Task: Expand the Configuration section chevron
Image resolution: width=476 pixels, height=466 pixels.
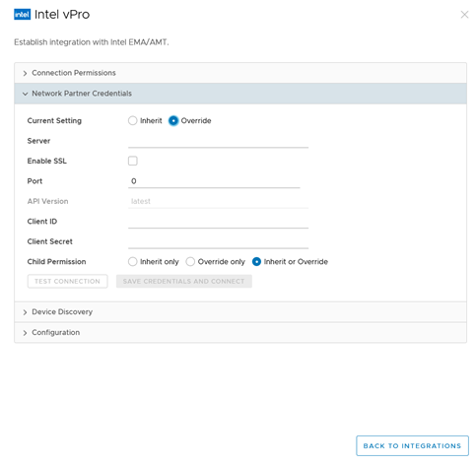Action: 25,333
